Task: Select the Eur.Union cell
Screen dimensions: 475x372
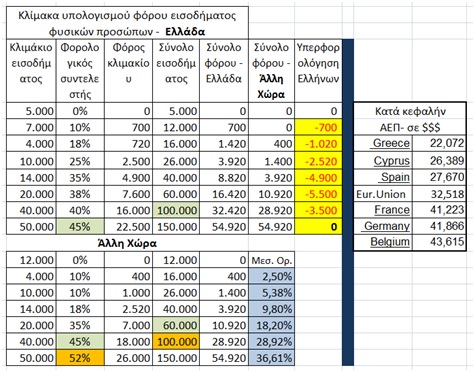Action: [x=383, y=194]
